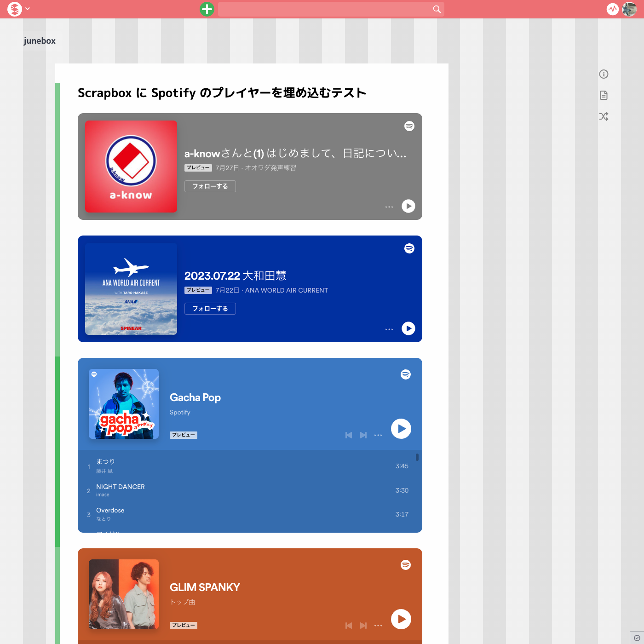Viewport: 644px width, 644px height.
Task: Open the Scrapbox logo home icon
Action: tap(15, 9)
